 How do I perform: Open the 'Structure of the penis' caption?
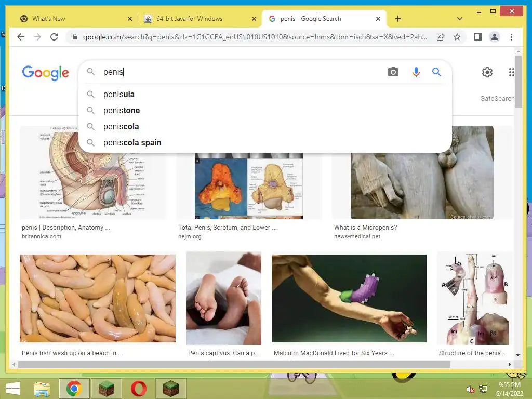pos(472,353)
